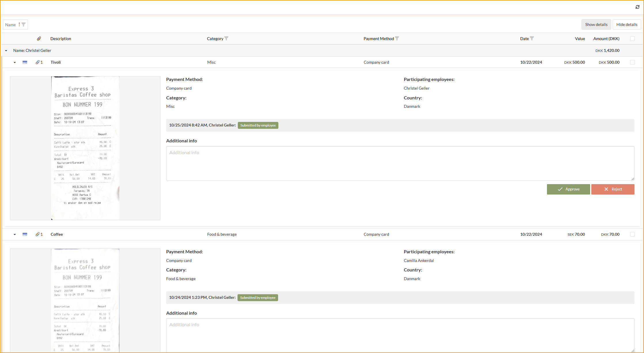Check the select-all checkbox in header
The height and width of the screenshot is (353, 644).
pos(632,39)
